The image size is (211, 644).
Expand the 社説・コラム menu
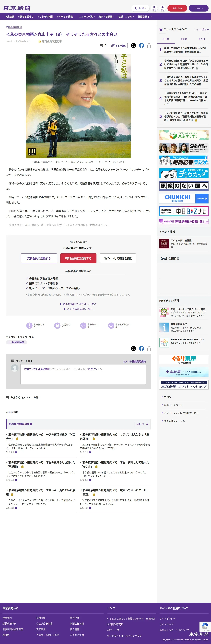[126, 17]
